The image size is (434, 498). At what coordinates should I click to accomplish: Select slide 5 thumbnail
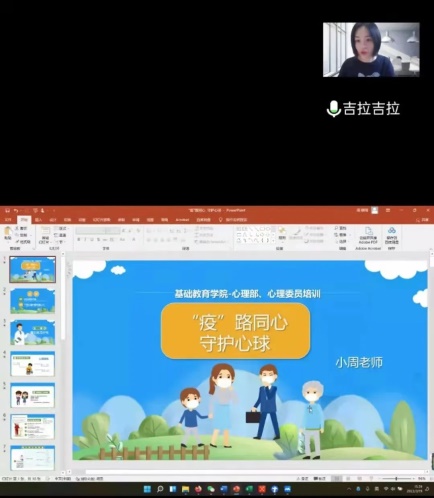click(32, 395)
